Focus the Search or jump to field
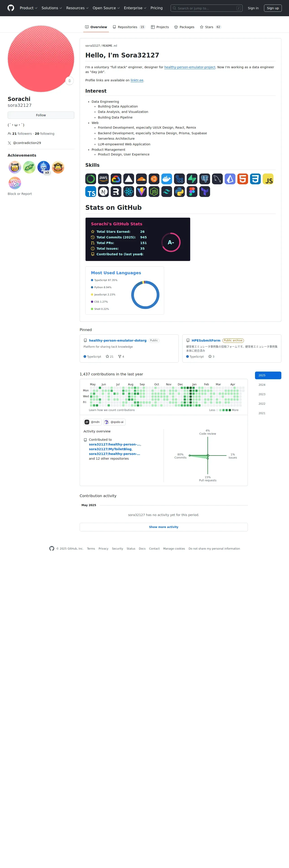Screen dimensions: 289x868 207,8
